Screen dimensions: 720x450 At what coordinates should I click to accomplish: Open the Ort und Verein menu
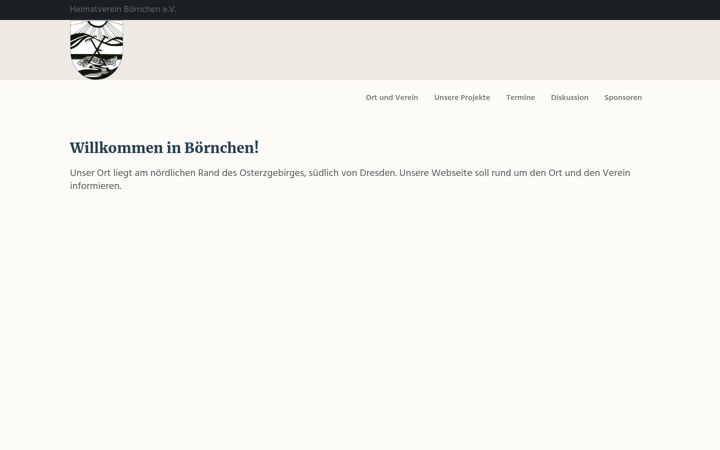point(392,97)
